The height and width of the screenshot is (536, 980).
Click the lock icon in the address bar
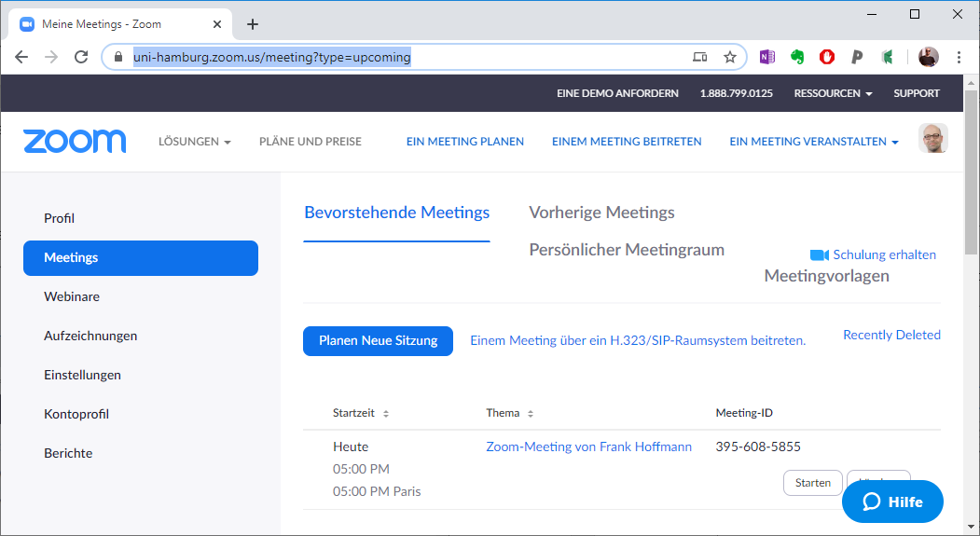pos(118,57)
